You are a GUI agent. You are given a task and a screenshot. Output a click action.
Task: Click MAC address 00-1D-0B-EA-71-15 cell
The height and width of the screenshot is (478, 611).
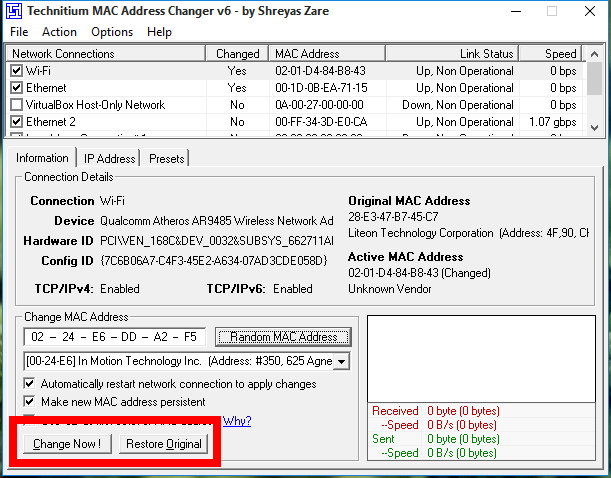(x=321, y=88)
